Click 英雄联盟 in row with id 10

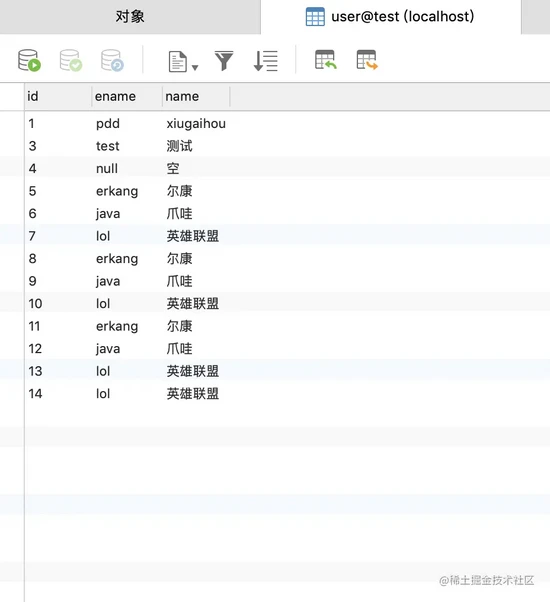193,304
